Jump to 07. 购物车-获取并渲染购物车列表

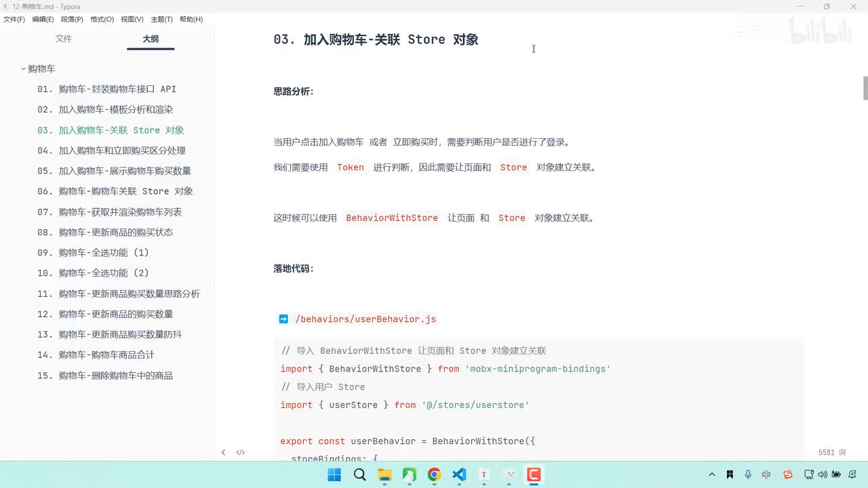109,212
